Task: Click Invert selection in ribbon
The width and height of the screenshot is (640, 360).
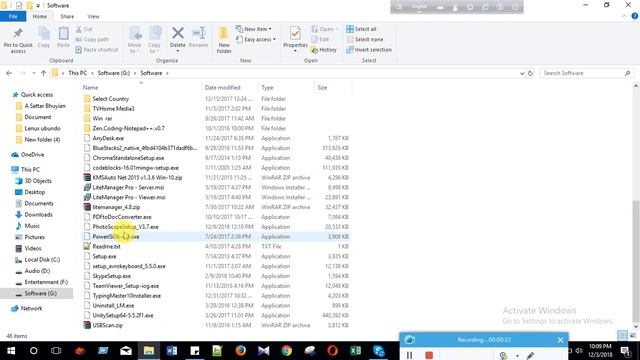Action: click(369, 49)
